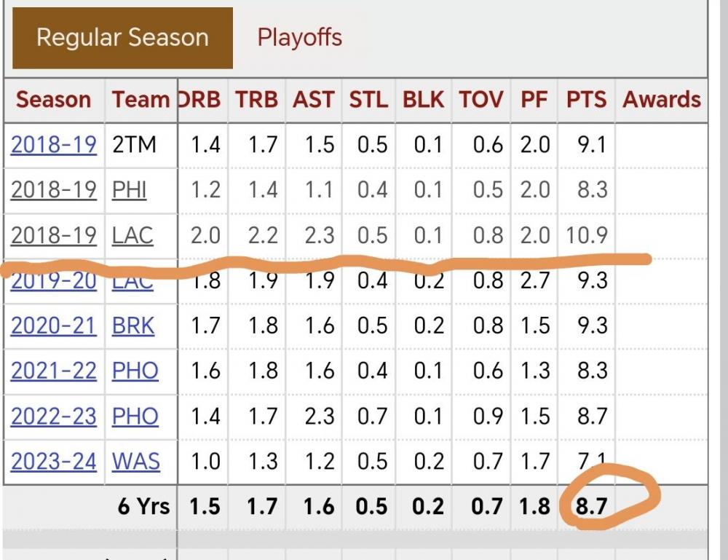Sort by the TRB column header
Screen dimensions: 728x560
point(256,100)
